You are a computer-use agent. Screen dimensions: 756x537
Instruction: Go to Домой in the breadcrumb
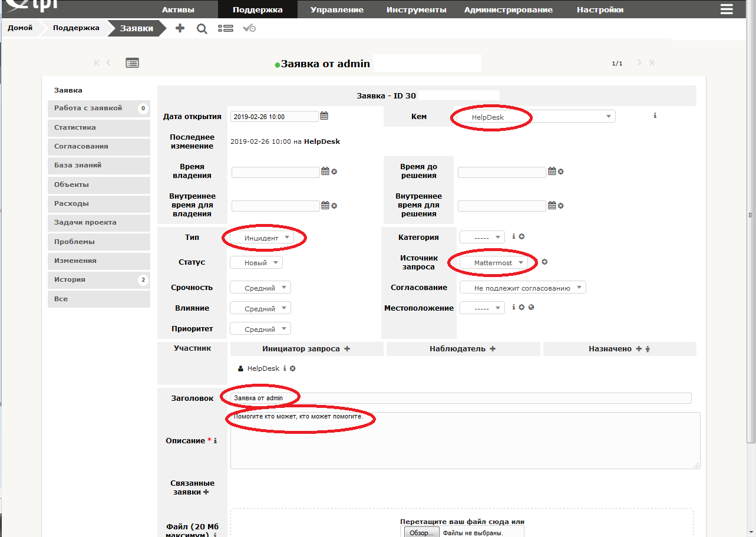[x=20, y=28]
